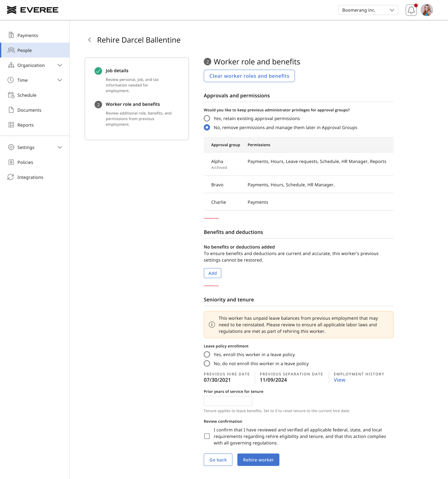Click the Benefits and deductions heading

click(233, 232)
